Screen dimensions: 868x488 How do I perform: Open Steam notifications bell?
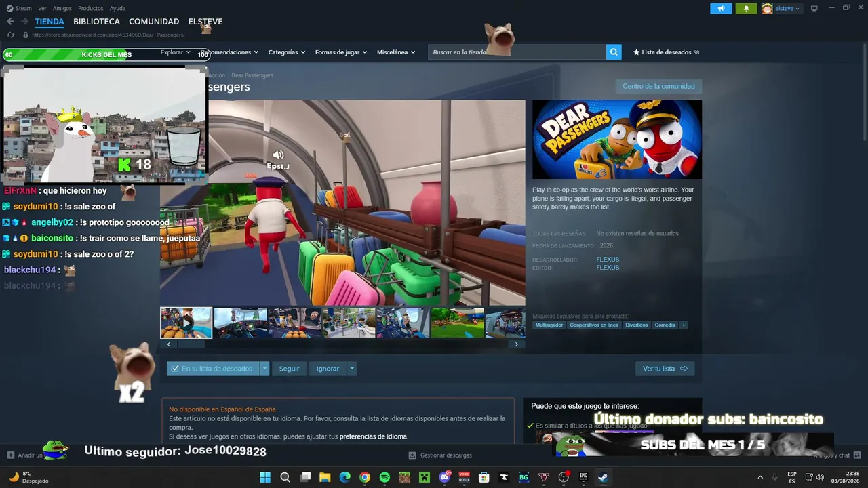(x=747, y=8)
